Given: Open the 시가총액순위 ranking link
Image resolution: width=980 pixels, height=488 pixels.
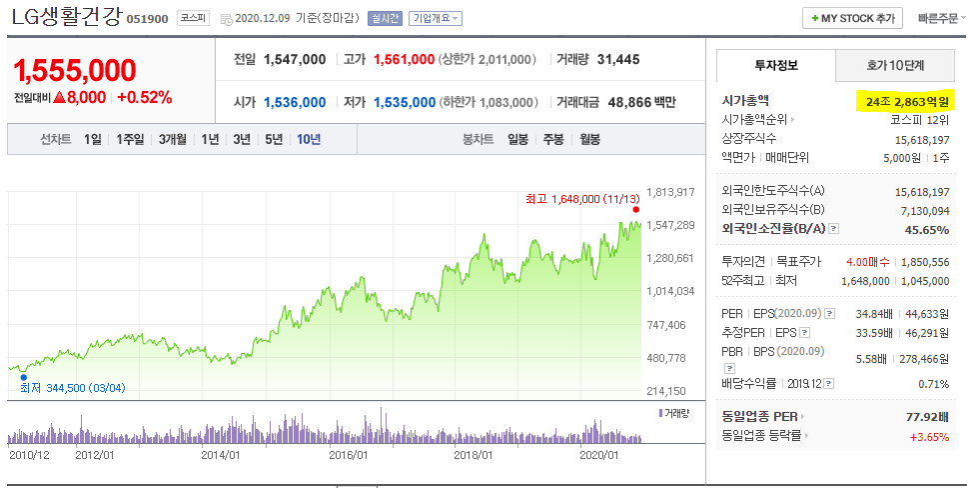Looking at the screenshot, I should 758,119.
